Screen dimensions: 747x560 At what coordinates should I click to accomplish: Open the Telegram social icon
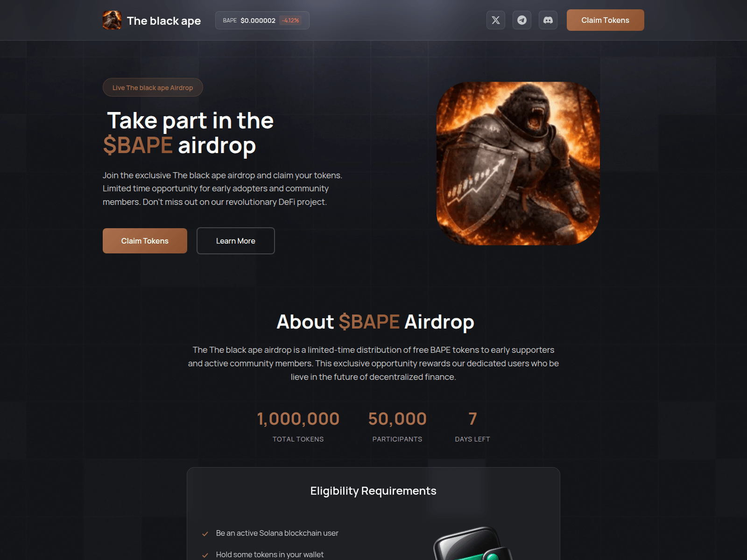pos(522,20)
